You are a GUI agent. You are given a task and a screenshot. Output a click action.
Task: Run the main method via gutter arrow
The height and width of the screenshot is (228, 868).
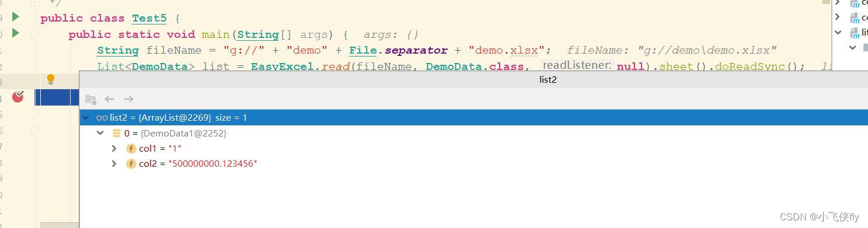16,33
